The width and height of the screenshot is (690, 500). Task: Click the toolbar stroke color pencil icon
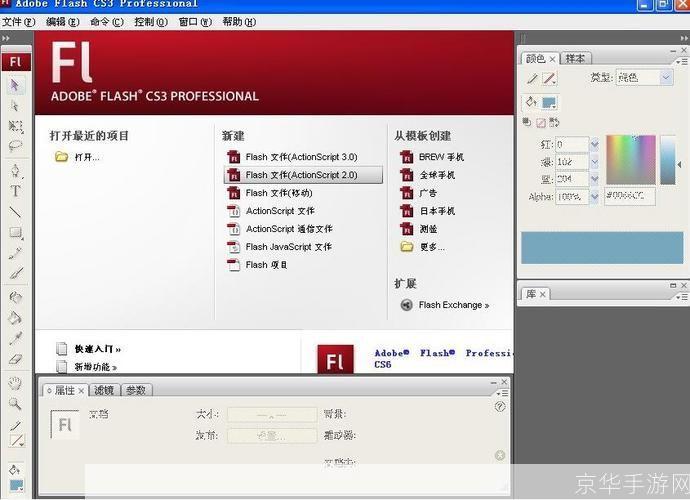click(x=15, y=426)
